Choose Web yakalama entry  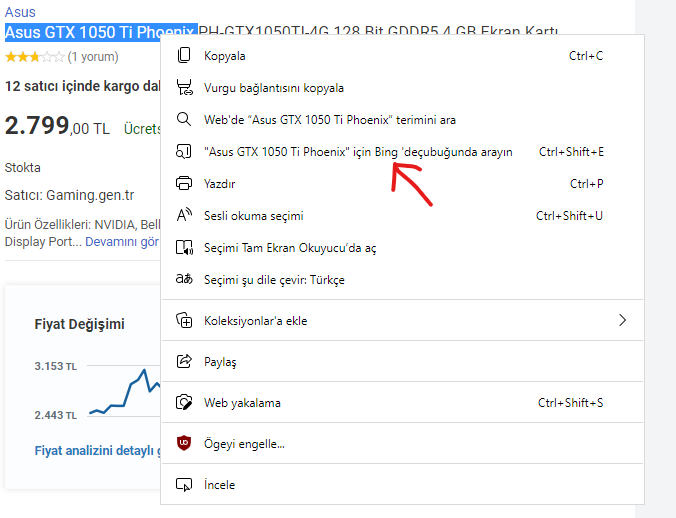[x=402, y=402]
